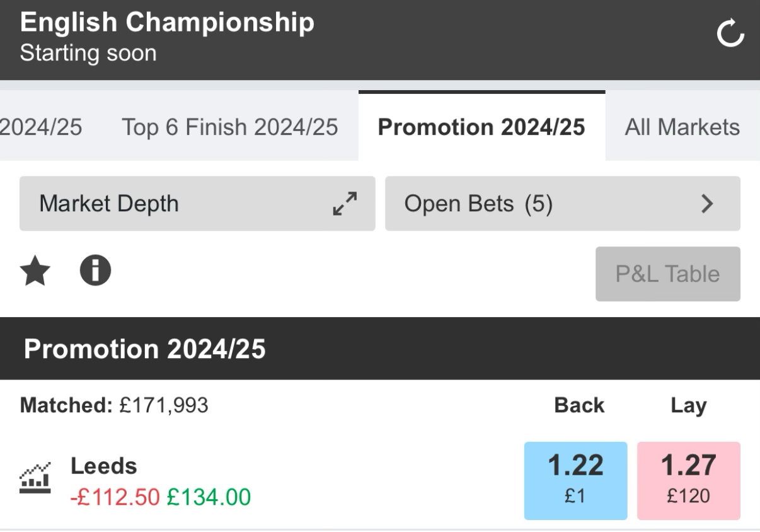Click the Market Depth expand arrows
Screen dimensions: 760x532
(x=345, y=204)
